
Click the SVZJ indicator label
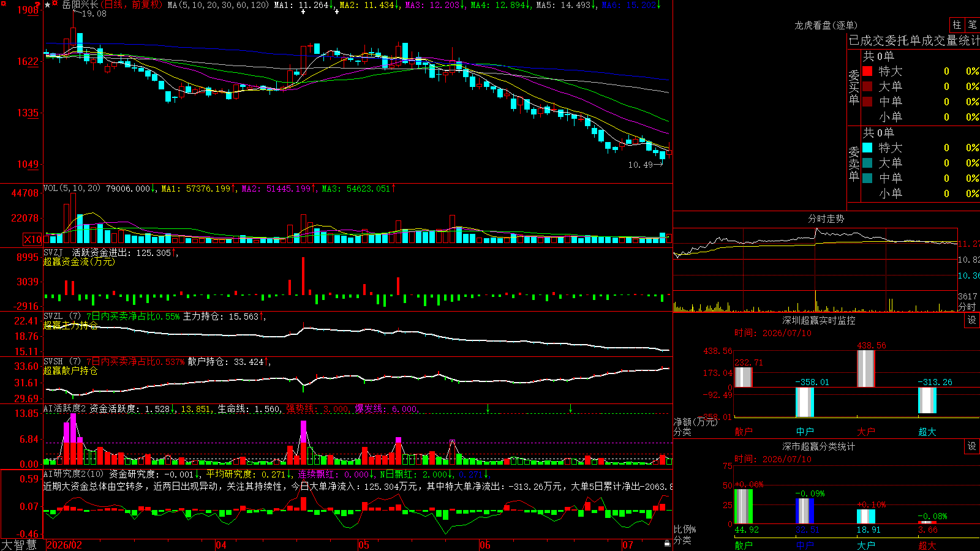tap(53, 253)
